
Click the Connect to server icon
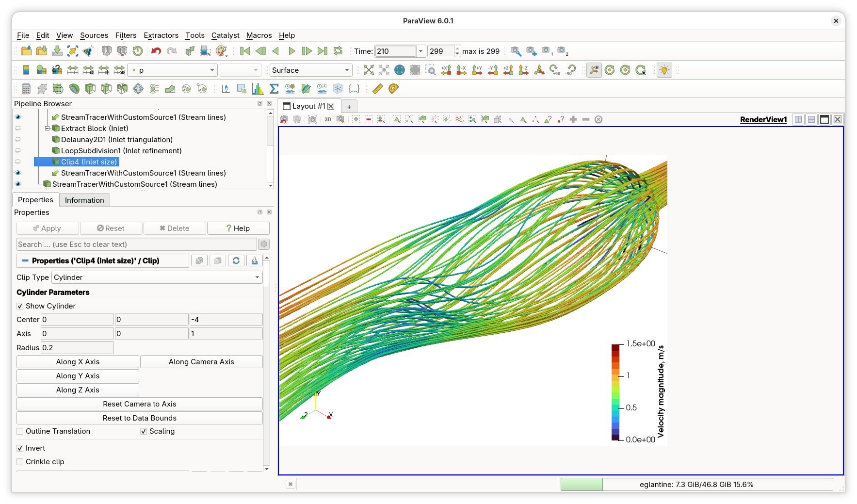(107, 51)
